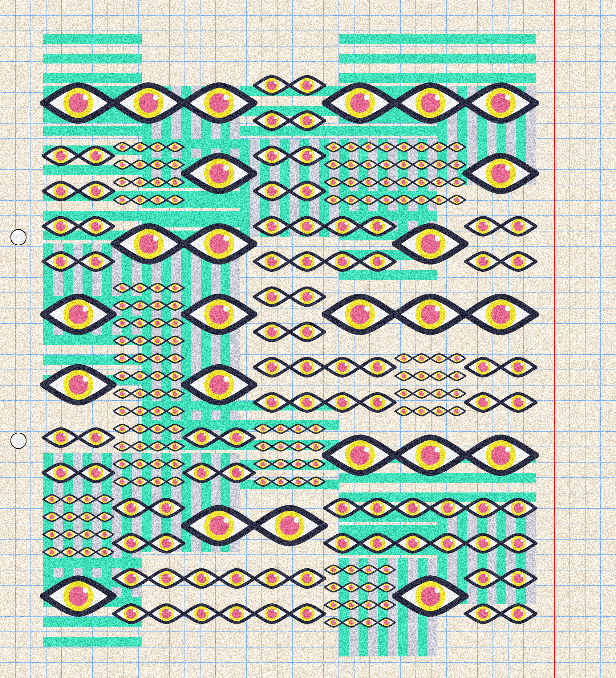The height and width of the screenshot is (678, 616).
Task: Click large eye inside bottom-right striped block
Action: pyautogui.click(x=430, y=596)
